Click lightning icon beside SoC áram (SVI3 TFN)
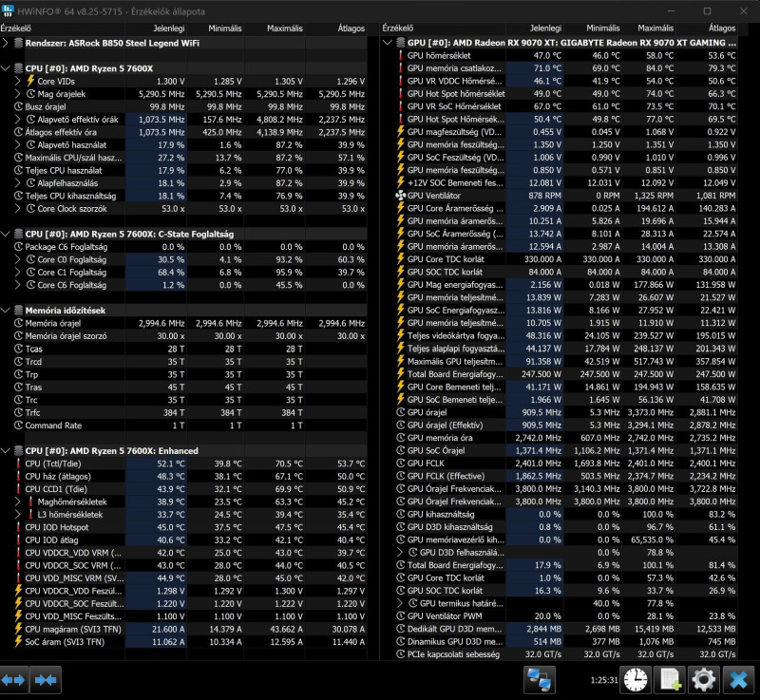The image size is (760, 700). [x=18, y=641]
